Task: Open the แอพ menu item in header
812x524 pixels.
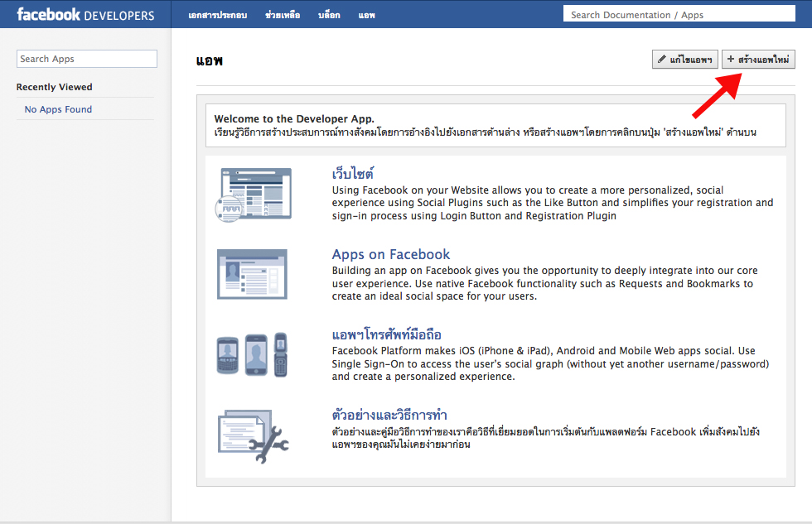Action: (366, 15)
